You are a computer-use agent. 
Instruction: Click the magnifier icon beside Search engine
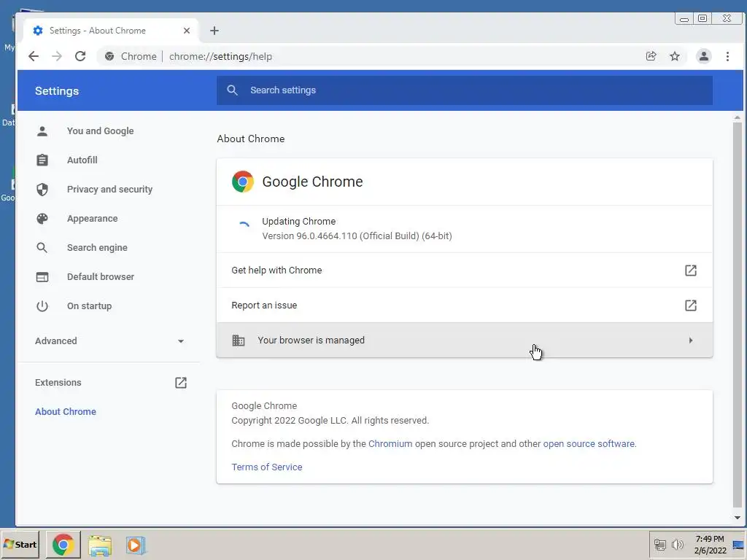(x=42, y=248)
